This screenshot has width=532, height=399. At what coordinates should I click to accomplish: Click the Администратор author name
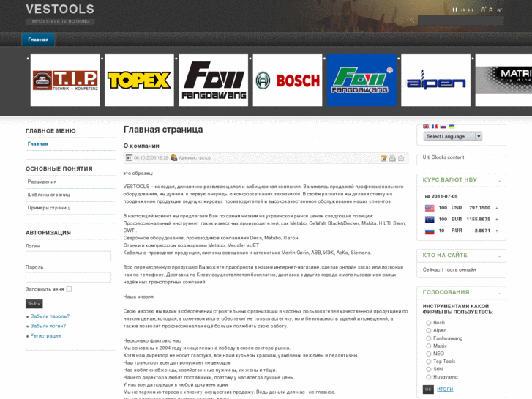tap(195, 158)
